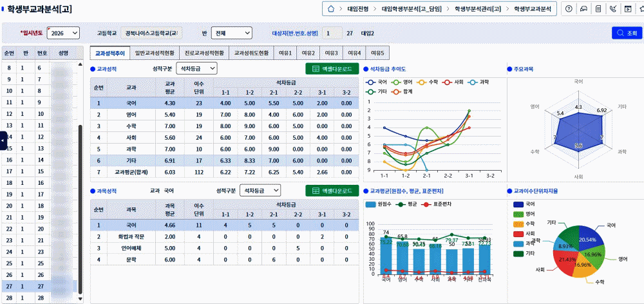
Task: Select the 수학 row in 교과성적 table
Action: (x=131, y=126)
